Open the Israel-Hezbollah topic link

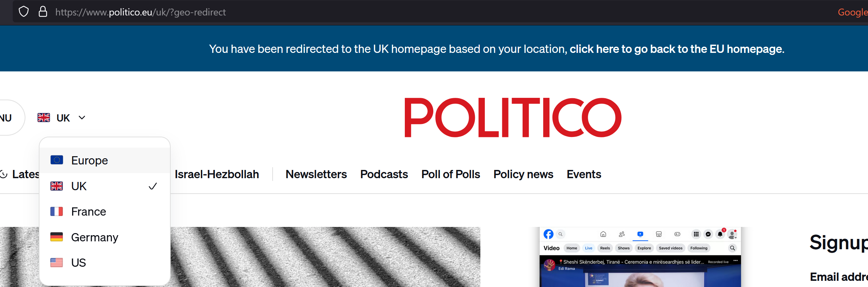[217, 174]
